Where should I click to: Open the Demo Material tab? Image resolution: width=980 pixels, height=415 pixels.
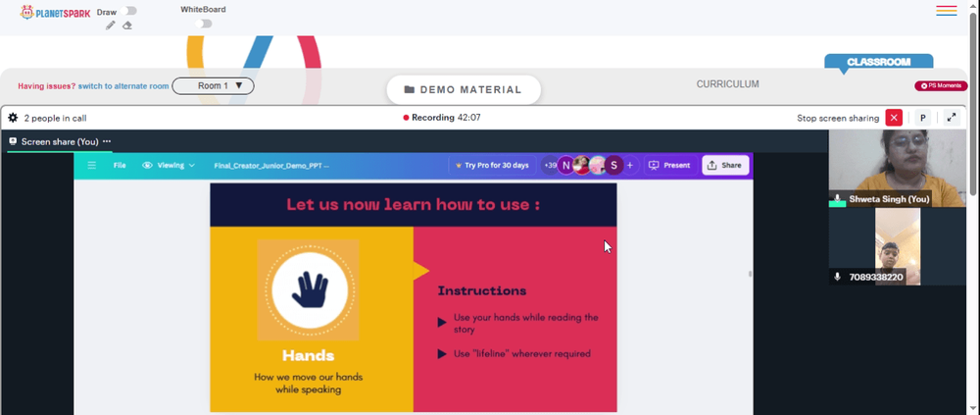coord(464,89)
